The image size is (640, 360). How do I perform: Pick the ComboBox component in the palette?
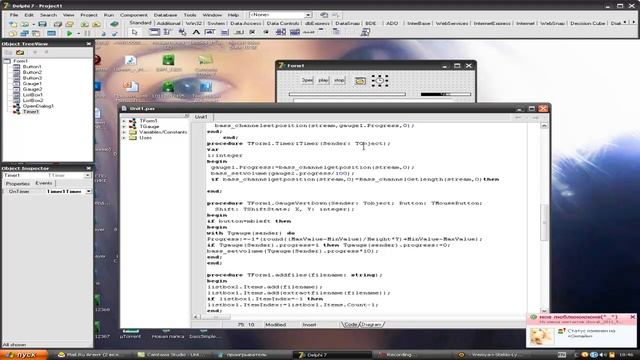pyautogui.click(x=295, y=32)
